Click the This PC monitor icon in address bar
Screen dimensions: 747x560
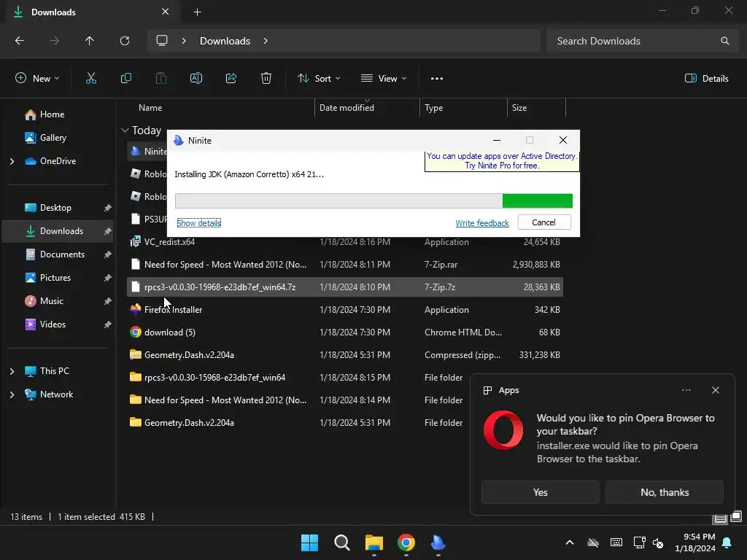pos(162,41)
